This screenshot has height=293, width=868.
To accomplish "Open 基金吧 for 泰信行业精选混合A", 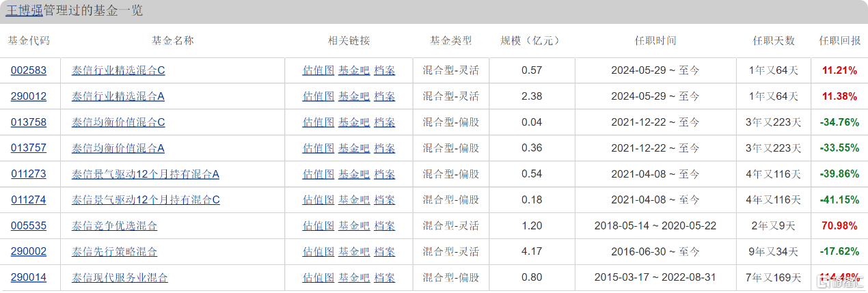I will coord(354,96).
